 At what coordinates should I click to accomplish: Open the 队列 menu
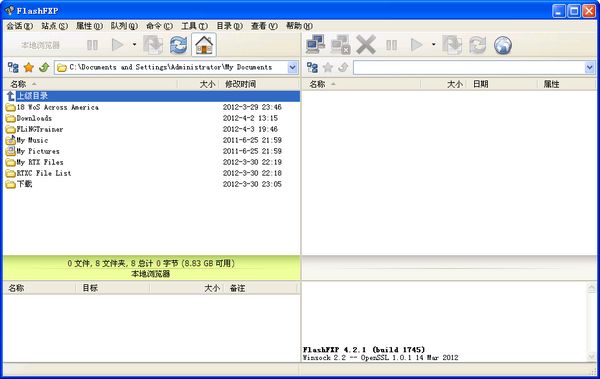pos(124,26)
